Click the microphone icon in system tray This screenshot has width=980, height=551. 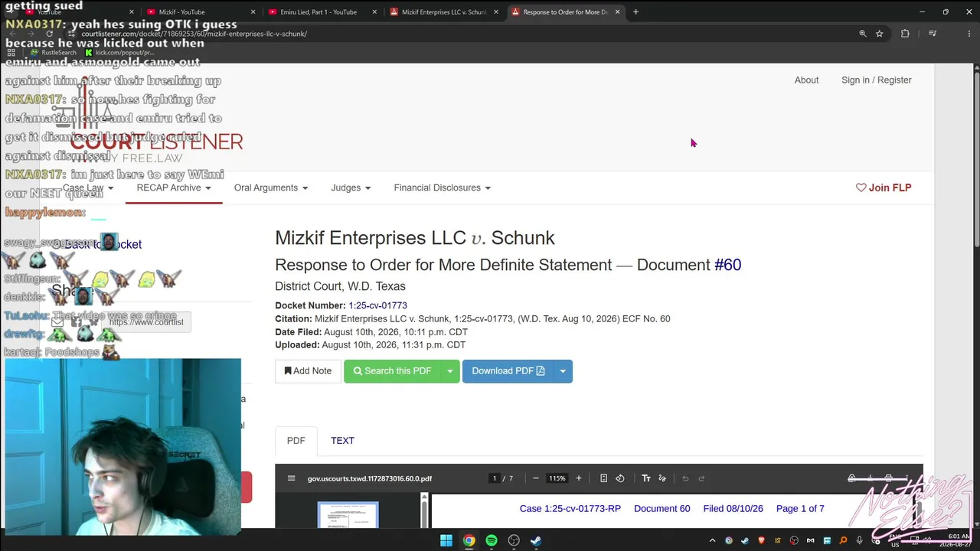click(860, 541)
